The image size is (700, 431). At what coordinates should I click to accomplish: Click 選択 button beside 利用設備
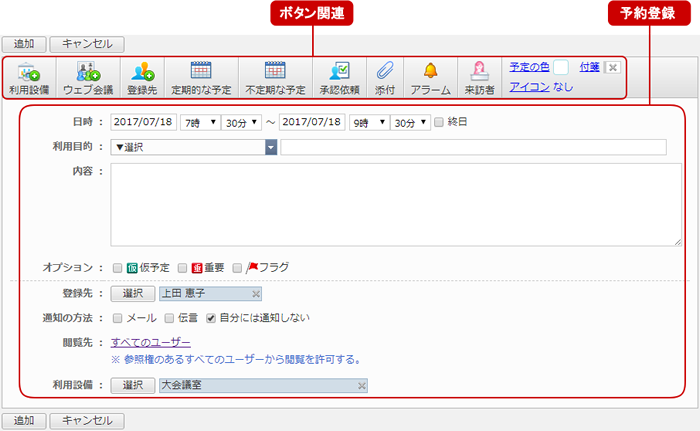(x=133, y=385)
